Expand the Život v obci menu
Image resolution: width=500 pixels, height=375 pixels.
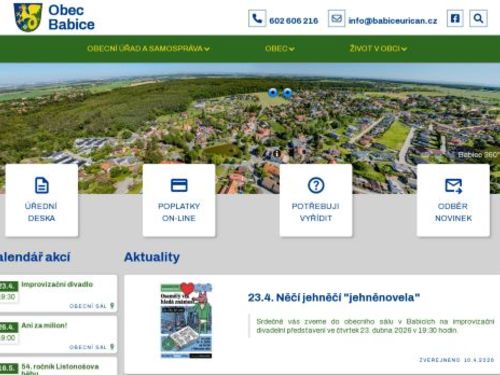(x=378, y=49)
